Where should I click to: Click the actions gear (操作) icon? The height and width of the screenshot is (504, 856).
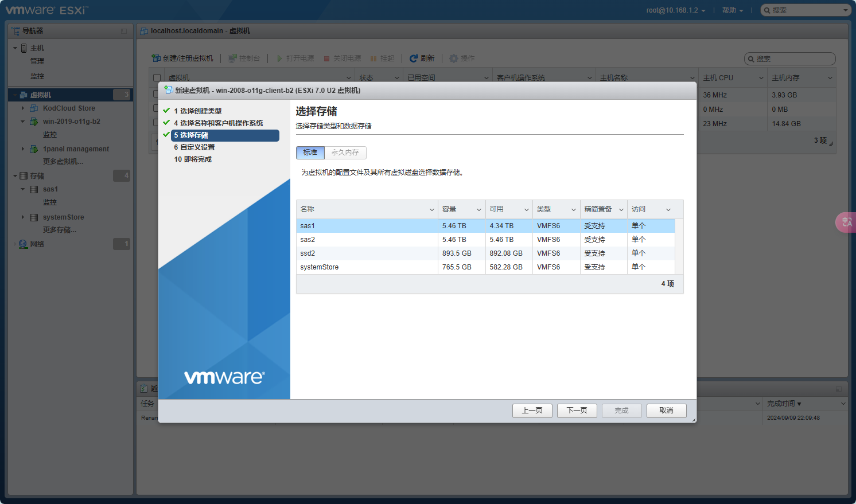(454, 58)
